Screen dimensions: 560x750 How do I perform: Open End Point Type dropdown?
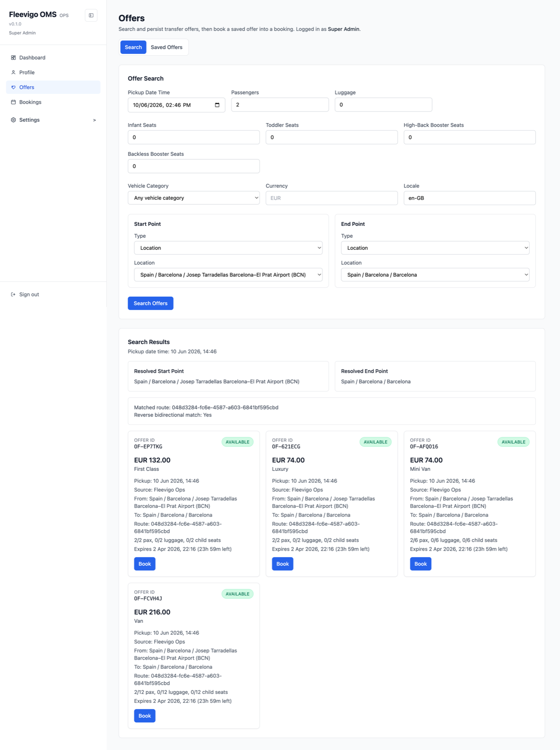pos(435,248)
